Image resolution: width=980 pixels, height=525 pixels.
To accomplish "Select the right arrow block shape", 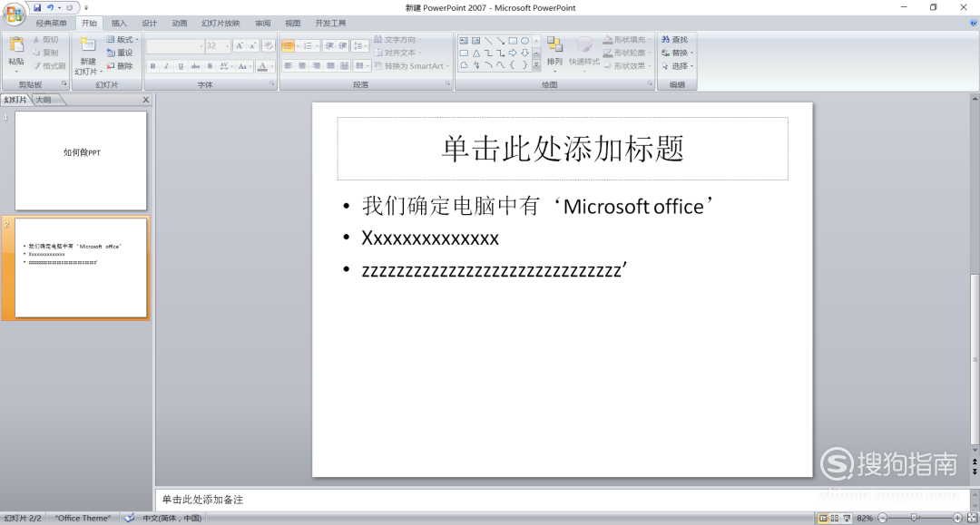I will 513,53.
